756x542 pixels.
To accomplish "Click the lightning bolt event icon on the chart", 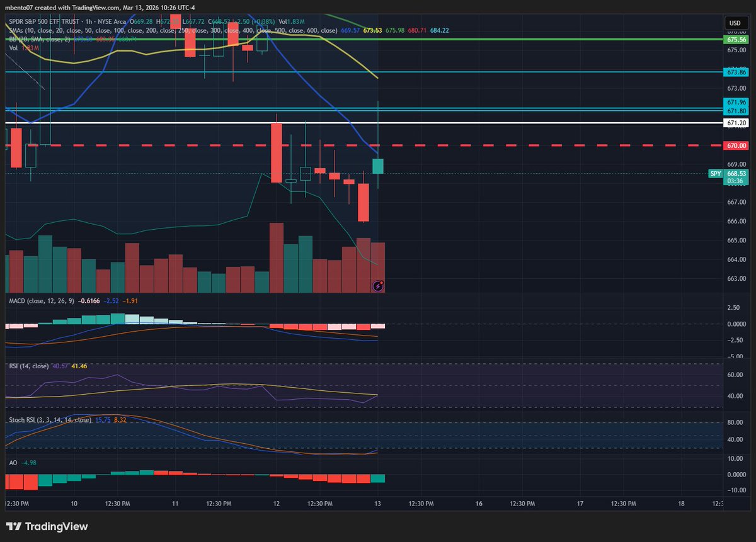I will 378,286.
